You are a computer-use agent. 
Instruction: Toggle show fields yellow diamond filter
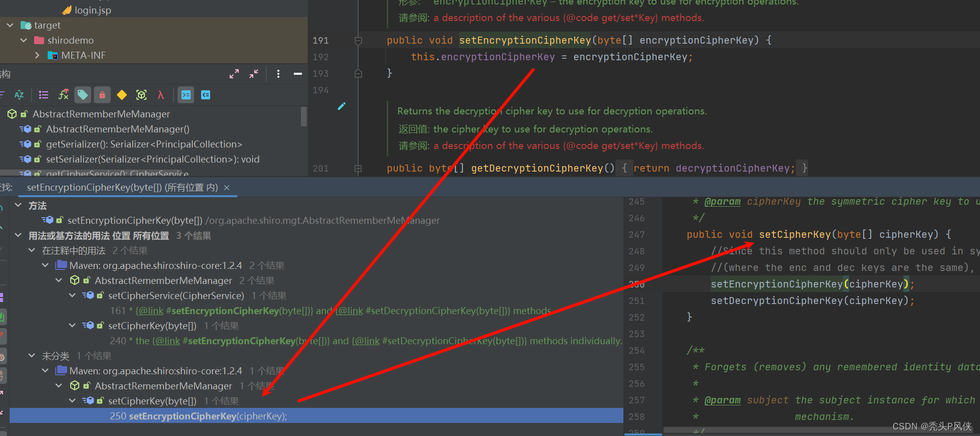(x=122, y=95)
